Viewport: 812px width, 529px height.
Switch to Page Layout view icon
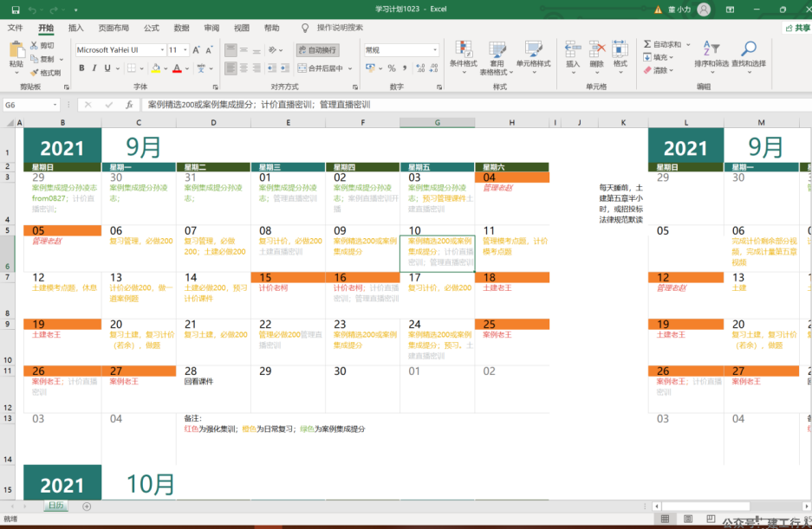(x=688, y=519)
